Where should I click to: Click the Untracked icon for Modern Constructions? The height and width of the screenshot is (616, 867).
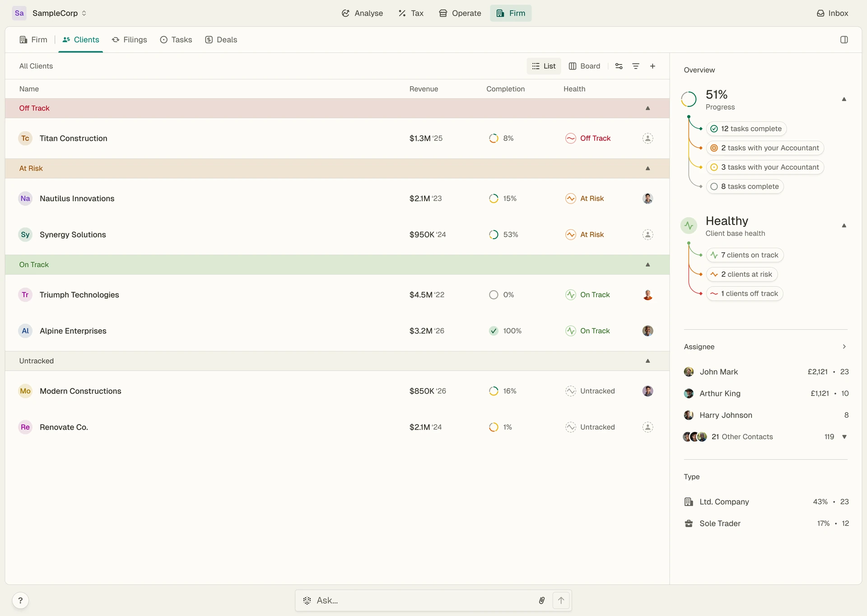[570, 391]
